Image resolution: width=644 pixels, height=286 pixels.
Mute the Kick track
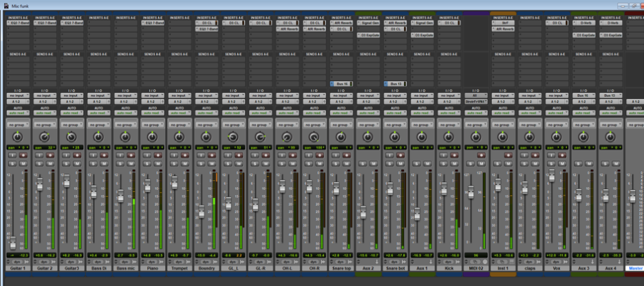pos(454,164)
